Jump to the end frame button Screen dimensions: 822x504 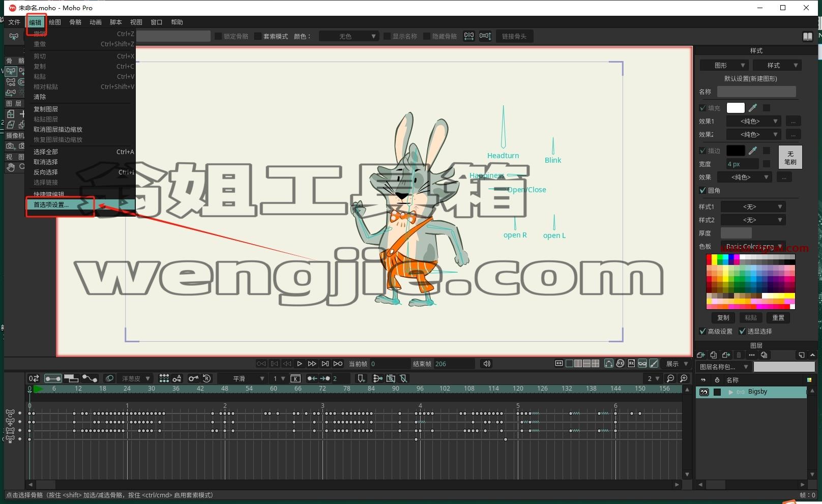coord(325,364)
